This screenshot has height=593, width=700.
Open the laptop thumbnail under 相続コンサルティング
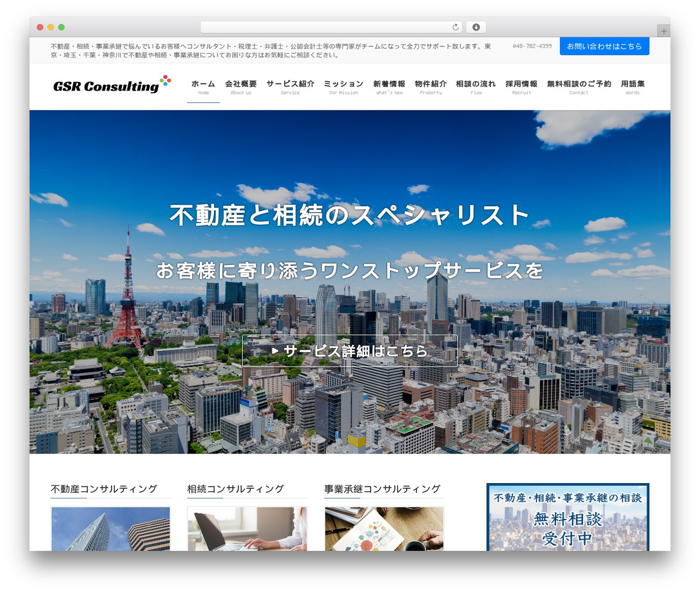(247, 528)
